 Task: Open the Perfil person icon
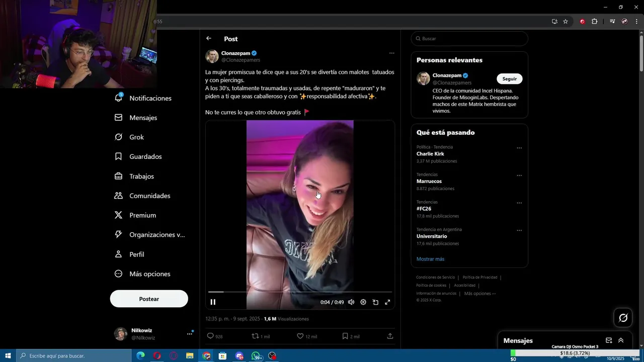click(x=118, y=254)
